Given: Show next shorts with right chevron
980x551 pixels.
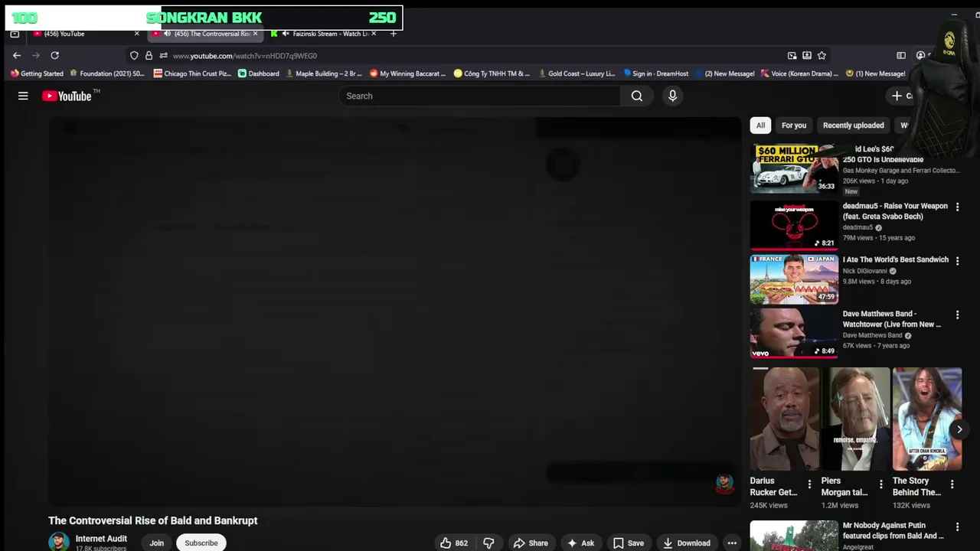Looking at the screenshot, I should coord(959,429).
